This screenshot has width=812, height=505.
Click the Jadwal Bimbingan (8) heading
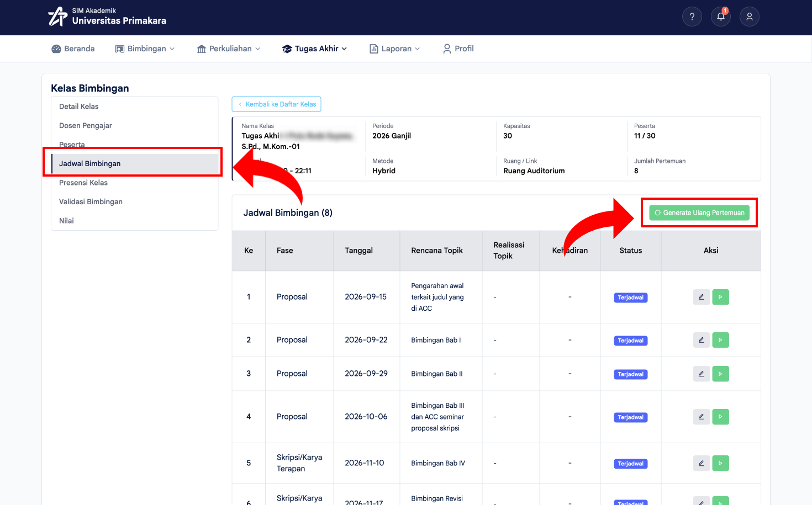[x=288, y=213]
